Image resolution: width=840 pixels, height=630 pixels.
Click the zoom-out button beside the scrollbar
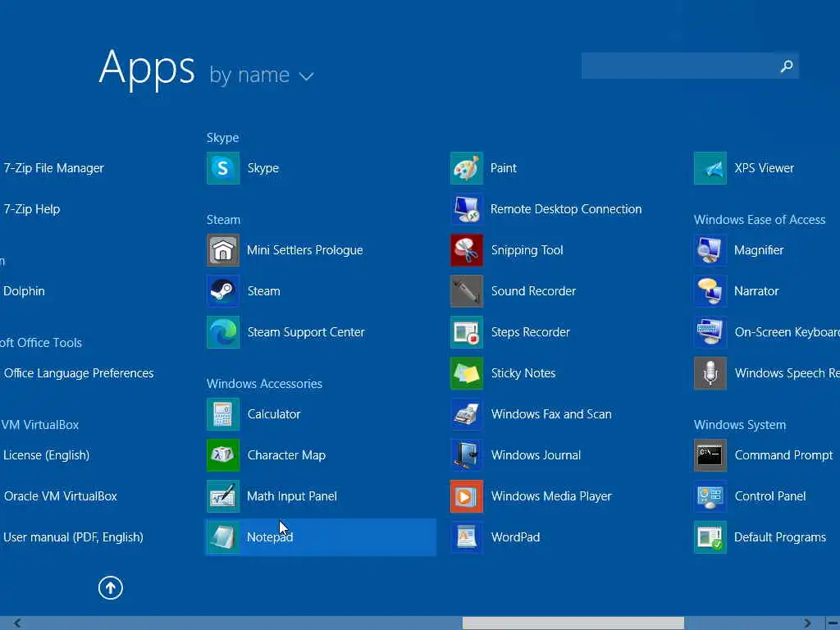(x=833, y=623)
